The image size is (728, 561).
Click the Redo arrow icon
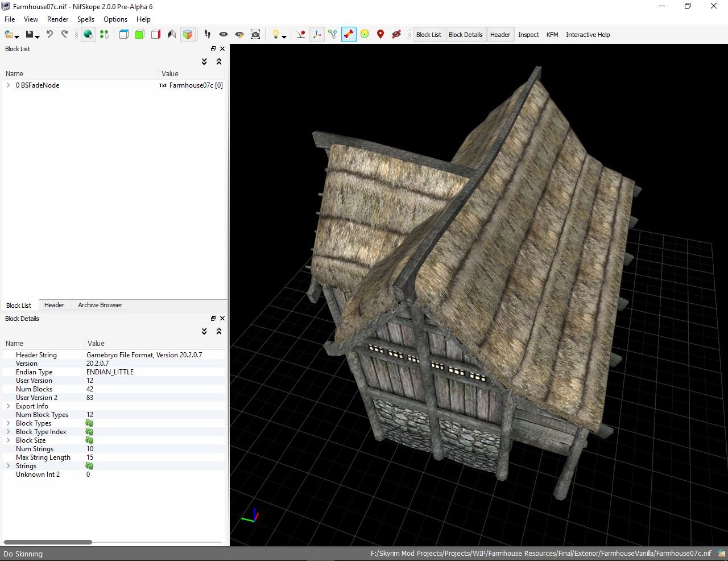pos(64,35)
